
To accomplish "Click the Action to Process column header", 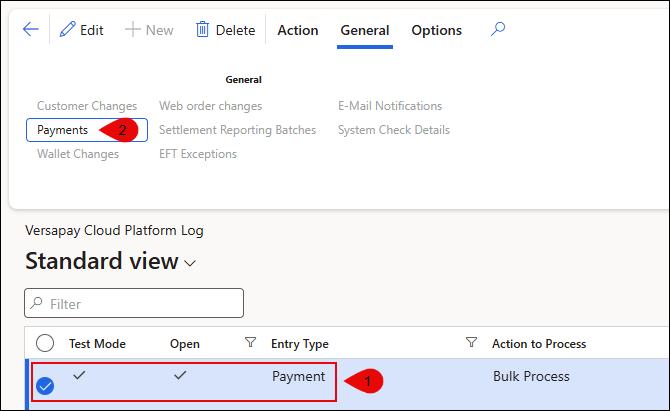I will [x=539, y=343].
